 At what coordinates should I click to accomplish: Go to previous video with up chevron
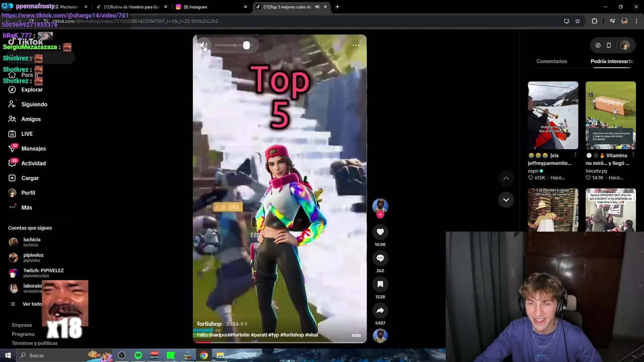pos(506,178)
